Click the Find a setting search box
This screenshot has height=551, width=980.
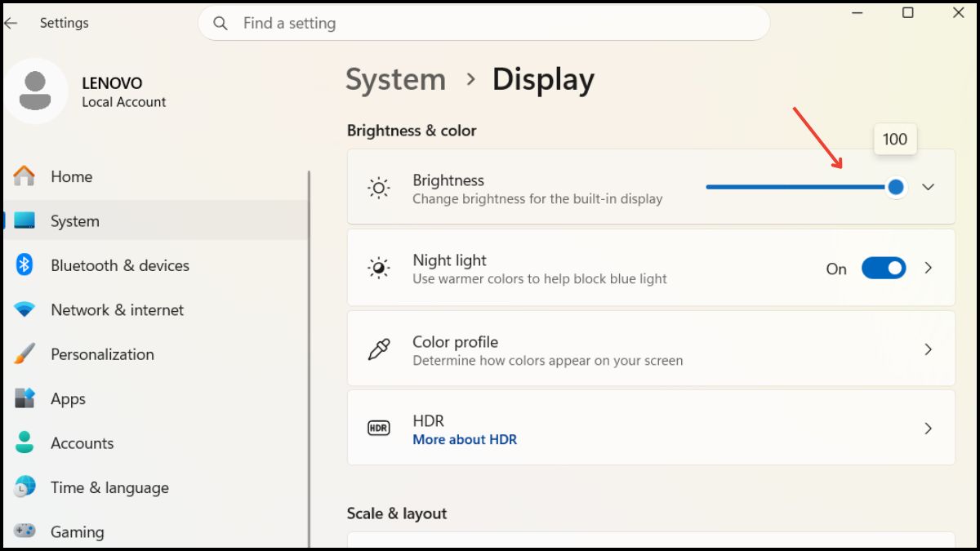(484, 23)
